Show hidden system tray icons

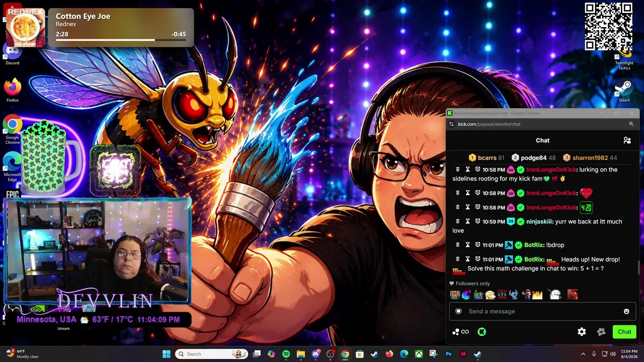[x=583, y=354]
